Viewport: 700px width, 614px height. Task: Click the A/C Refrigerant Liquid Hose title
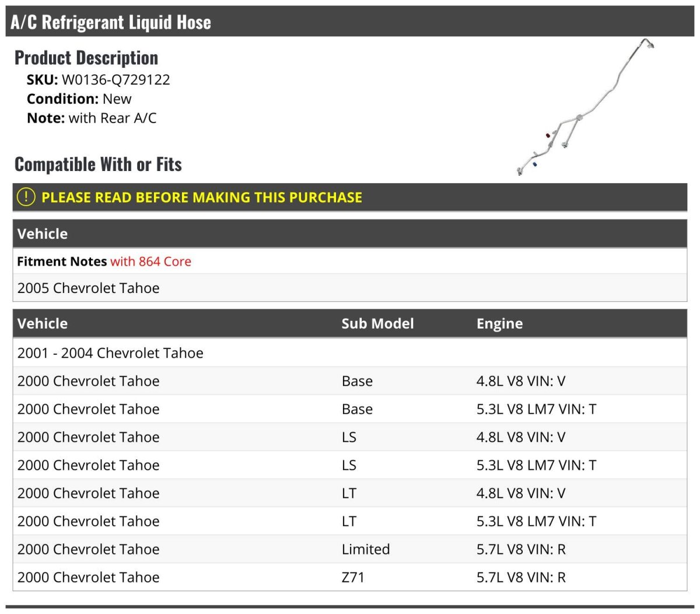point(111,22)
